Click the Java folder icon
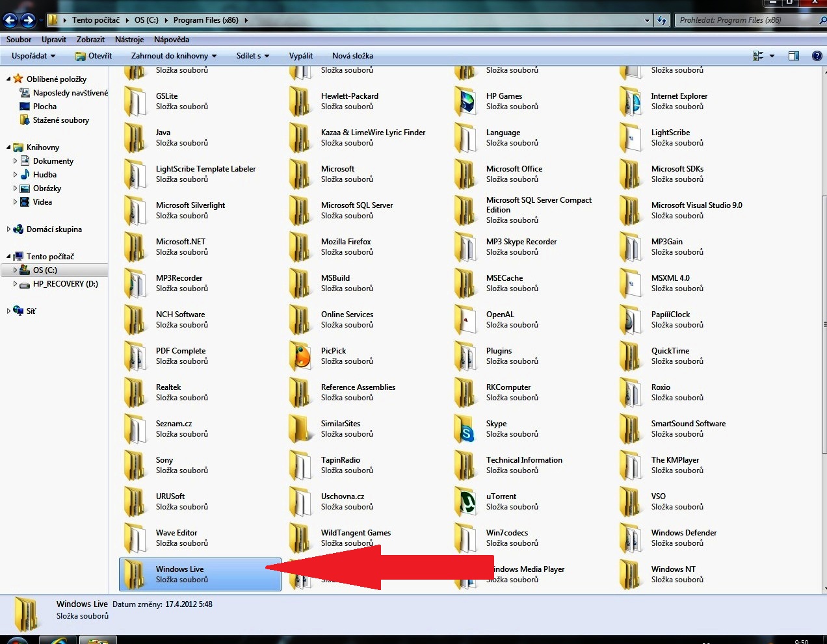Screen dimensions: 827x644 [135, 137]
